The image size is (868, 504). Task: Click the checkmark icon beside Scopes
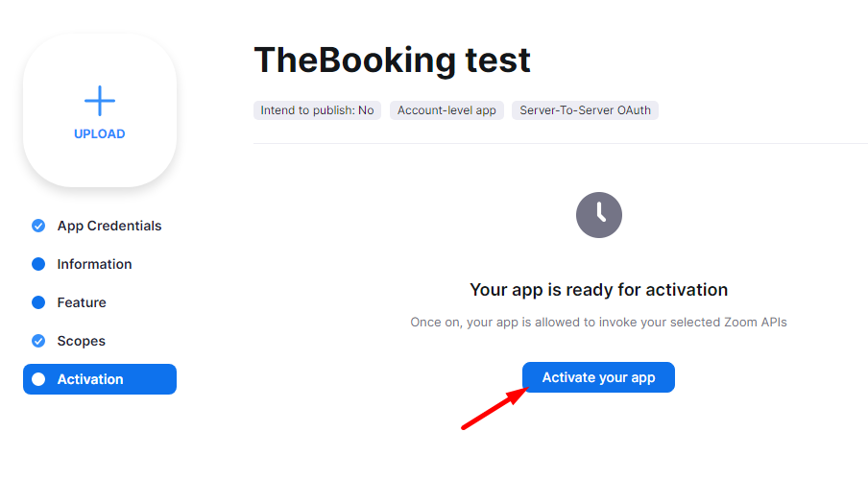point(38,341)
